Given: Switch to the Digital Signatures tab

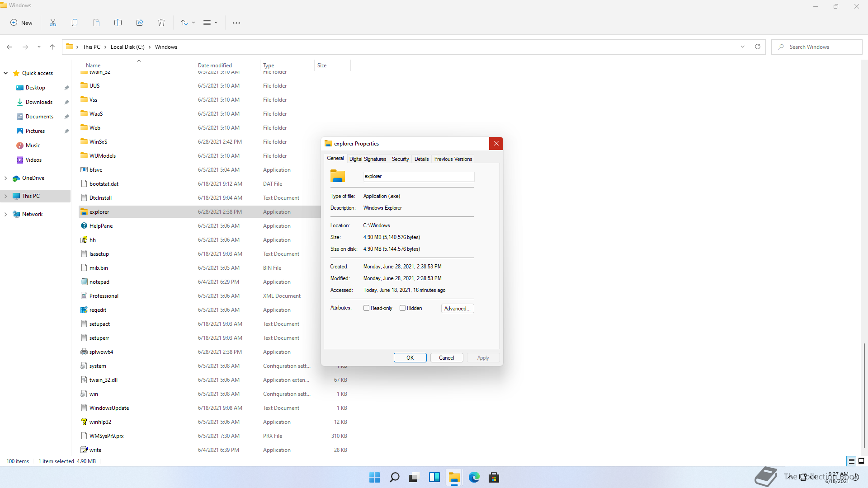Looking at the screenshot, I should click(368, 159).
